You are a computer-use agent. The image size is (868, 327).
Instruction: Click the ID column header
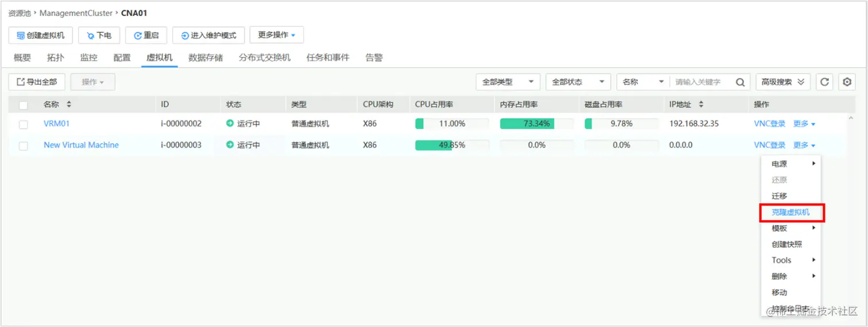click(x=165, y=104)
